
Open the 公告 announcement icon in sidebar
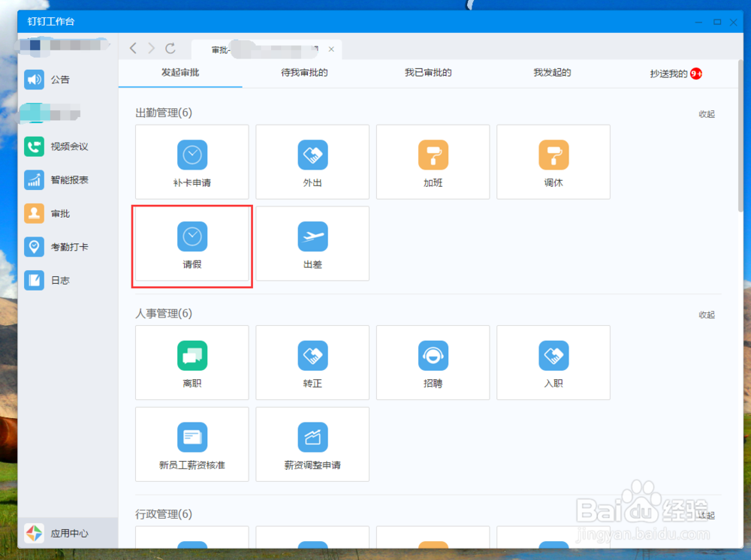coord(34,80)
